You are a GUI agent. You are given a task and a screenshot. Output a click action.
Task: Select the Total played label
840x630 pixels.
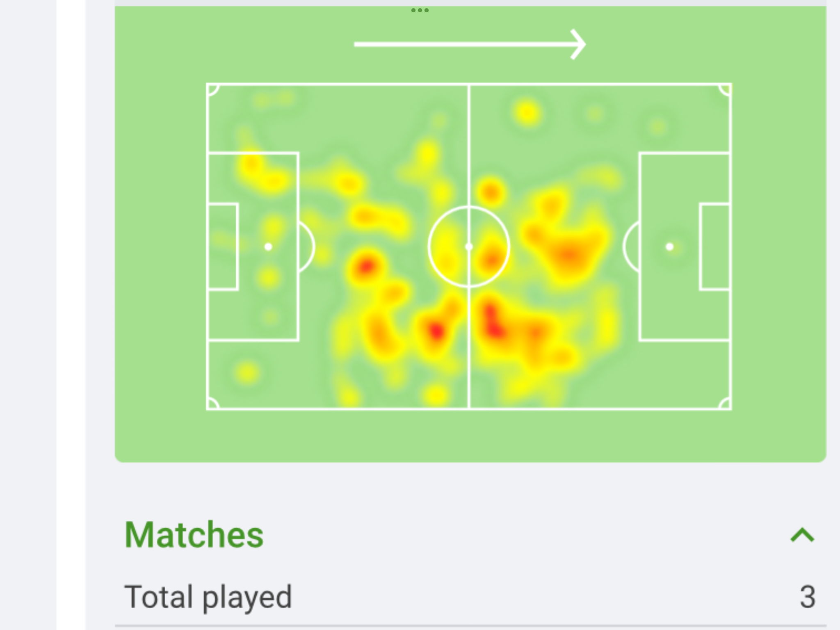pos(208,597)
